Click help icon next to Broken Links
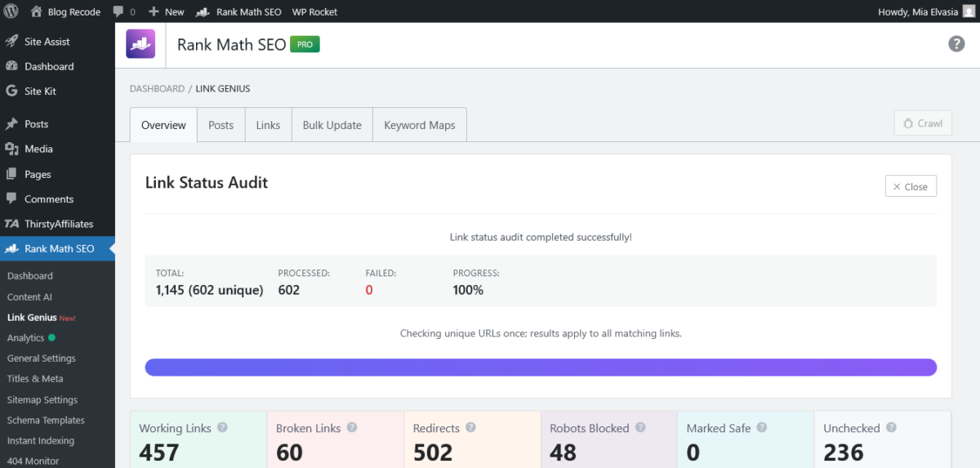The height and width of the screenshot is (468, 980). 352,428
